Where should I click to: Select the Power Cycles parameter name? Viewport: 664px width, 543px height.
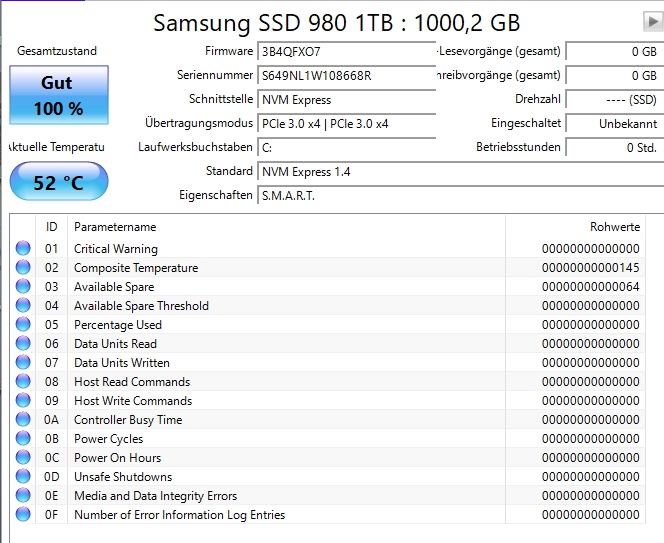108,439
